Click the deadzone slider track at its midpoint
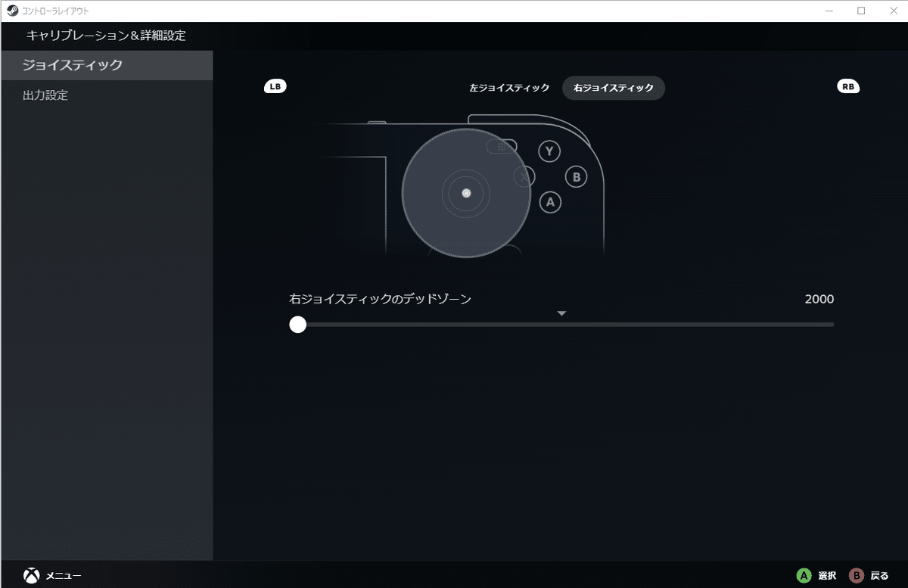 coord(561,325)
